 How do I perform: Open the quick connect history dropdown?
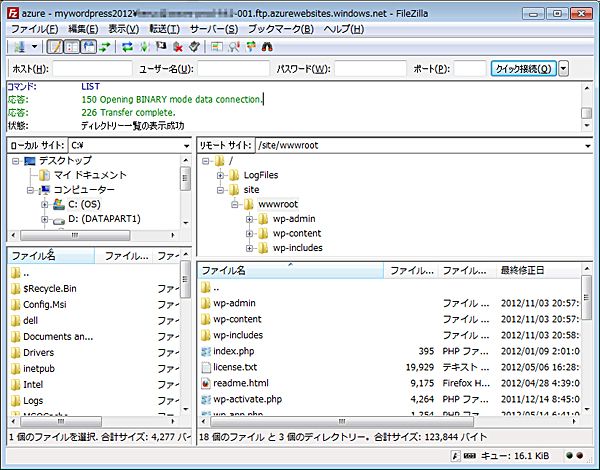(563, 69)
